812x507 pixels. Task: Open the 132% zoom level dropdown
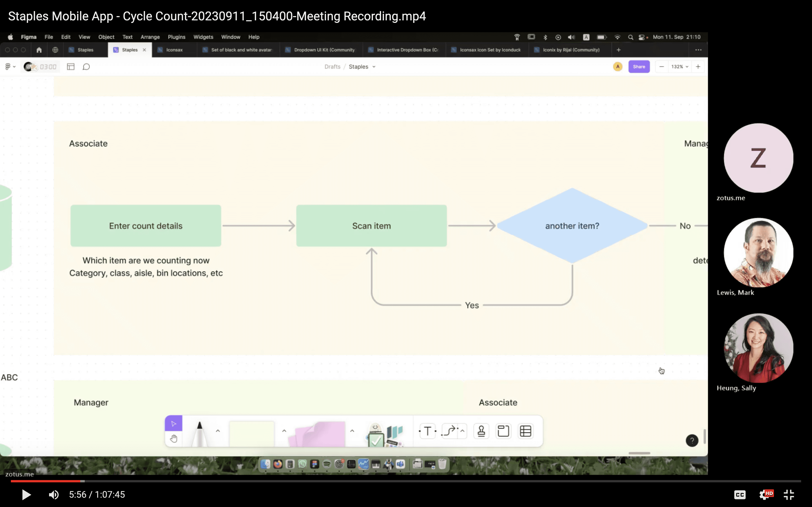pyautogui.click(x=680, y=67)
